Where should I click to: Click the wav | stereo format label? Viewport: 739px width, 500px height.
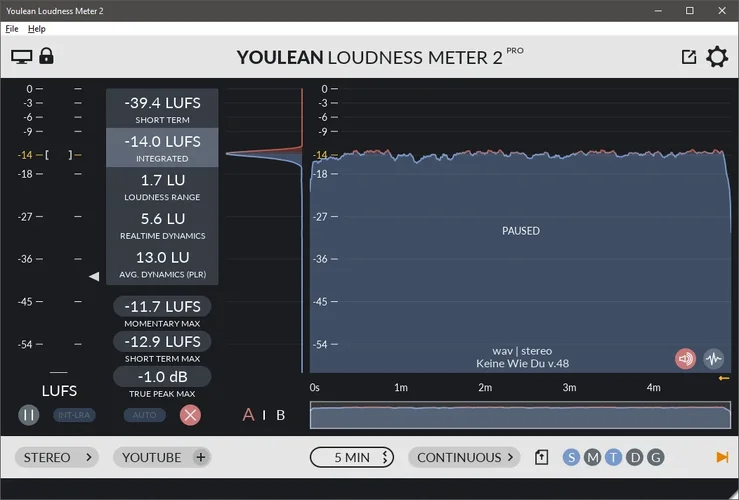click(522, 351)
